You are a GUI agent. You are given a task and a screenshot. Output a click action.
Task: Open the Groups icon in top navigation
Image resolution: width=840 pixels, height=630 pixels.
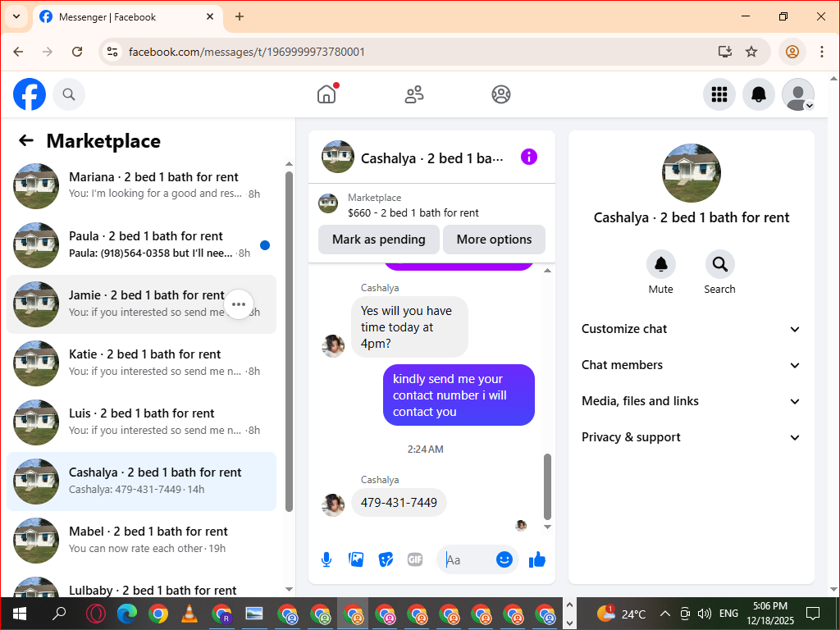501,94
